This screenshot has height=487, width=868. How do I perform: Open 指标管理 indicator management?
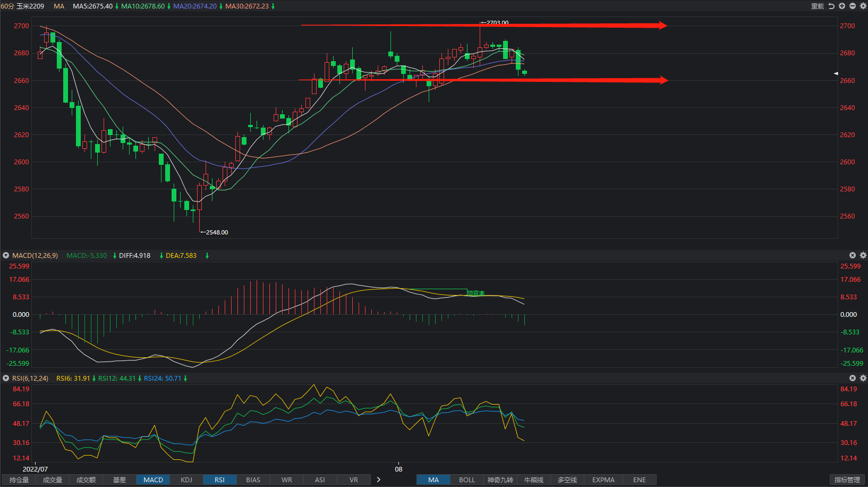click(847, 480)
